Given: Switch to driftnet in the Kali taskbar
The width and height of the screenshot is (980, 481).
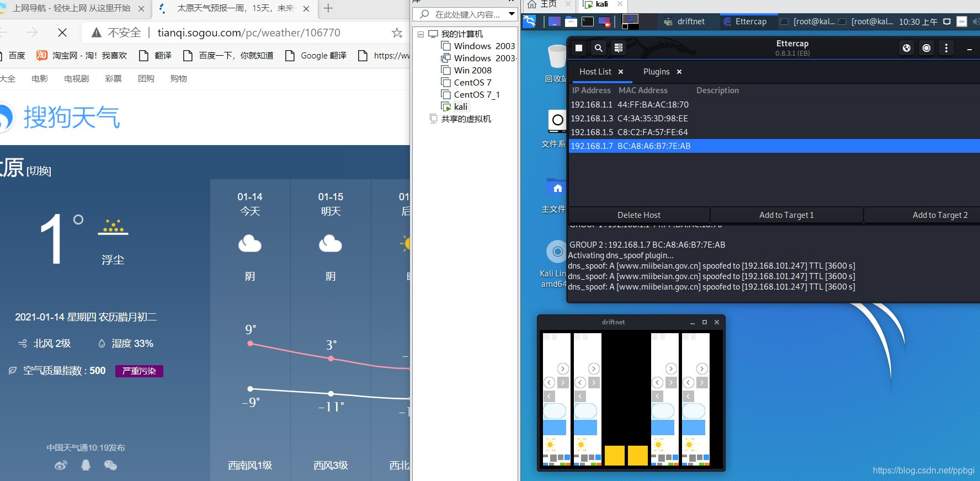Looking at the screenshot, I should coord(684,22).
